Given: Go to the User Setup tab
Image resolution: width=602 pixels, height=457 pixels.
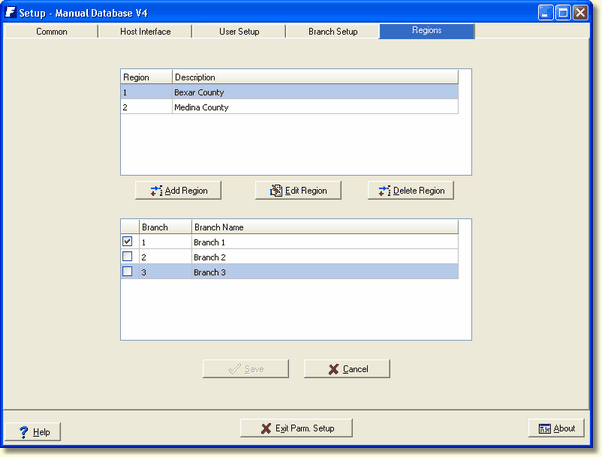Looking at the screenshot, I should click(x=239, y=31).
